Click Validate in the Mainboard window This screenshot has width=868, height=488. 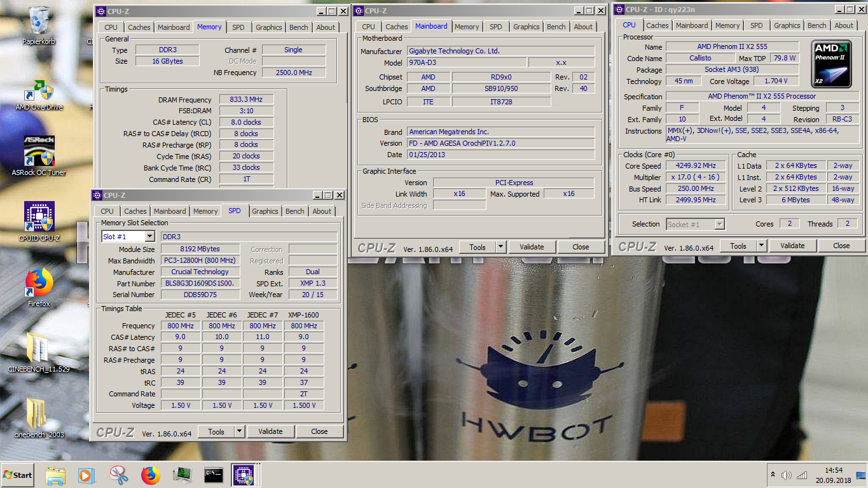coord(532,247)
